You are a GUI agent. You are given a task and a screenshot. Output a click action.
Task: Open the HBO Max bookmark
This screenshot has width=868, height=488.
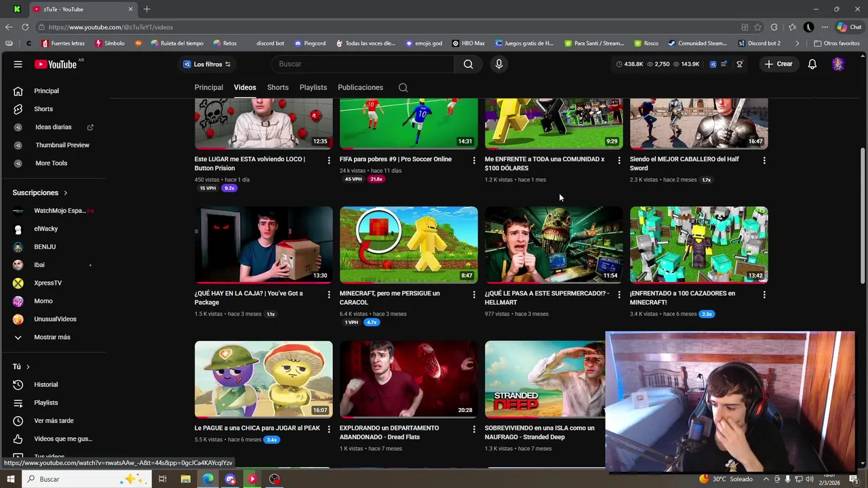click(469, 43)
